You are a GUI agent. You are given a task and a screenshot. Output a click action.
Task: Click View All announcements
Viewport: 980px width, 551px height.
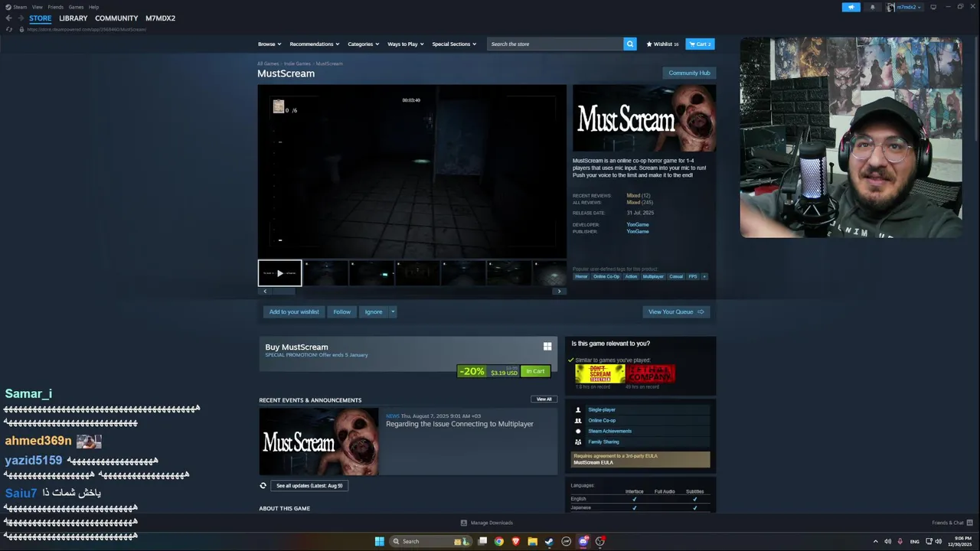544,399
